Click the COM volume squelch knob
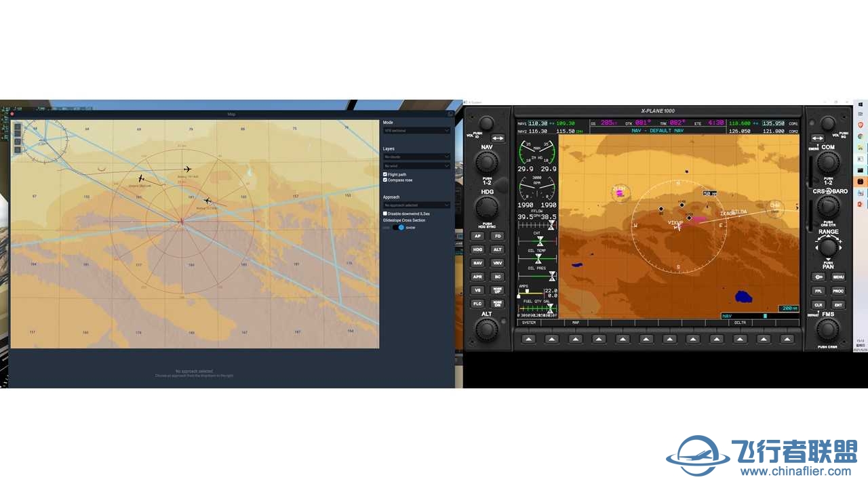 click(x=828, y=123)
